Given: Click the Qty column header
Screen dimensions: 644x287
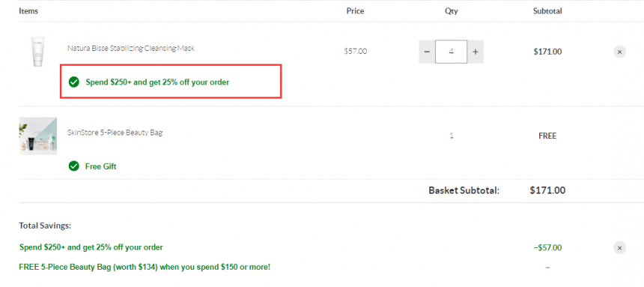Looking at the screenshot, I should 451,11.
